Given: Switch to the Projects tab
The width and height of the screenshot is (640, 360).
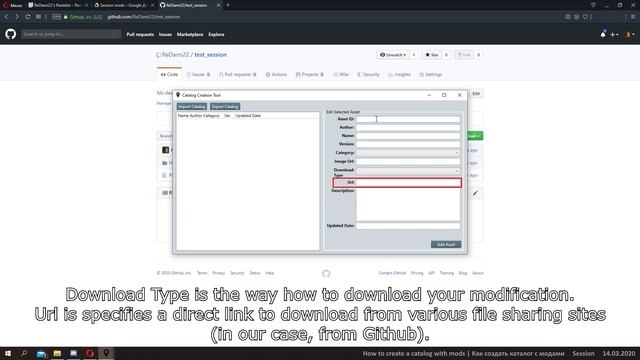Looking at the screenshot, I should click(x=310, y=75).
